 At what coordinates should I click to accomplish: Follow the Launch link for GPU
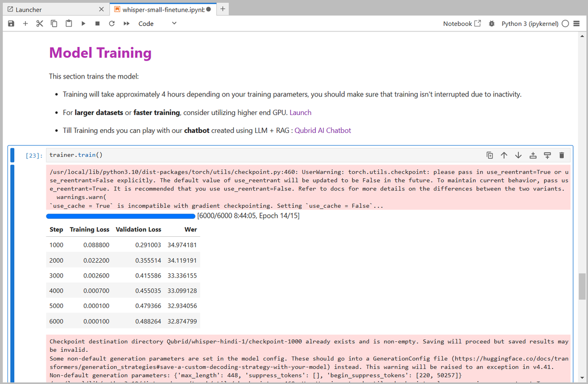(301, 112)
